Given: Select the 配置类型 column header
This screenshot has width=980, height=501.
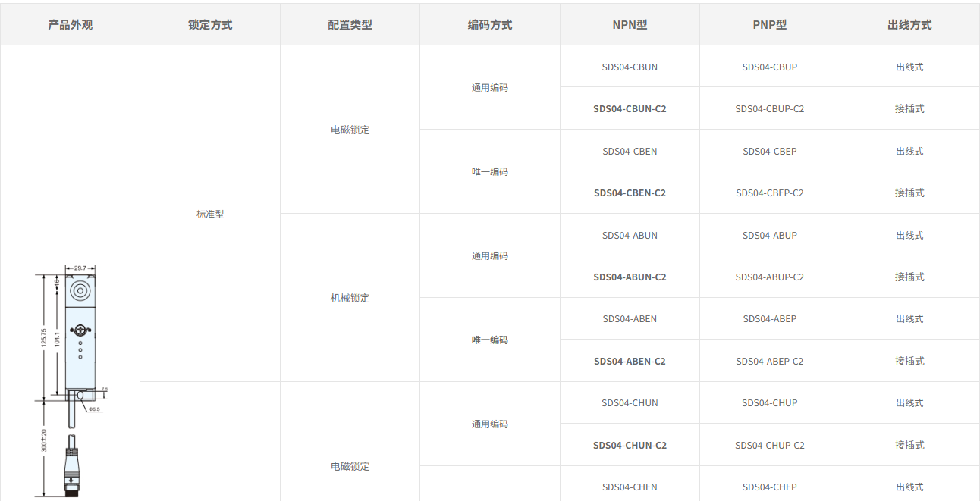Looking at the screenshot, I should [x=350, y=25].
